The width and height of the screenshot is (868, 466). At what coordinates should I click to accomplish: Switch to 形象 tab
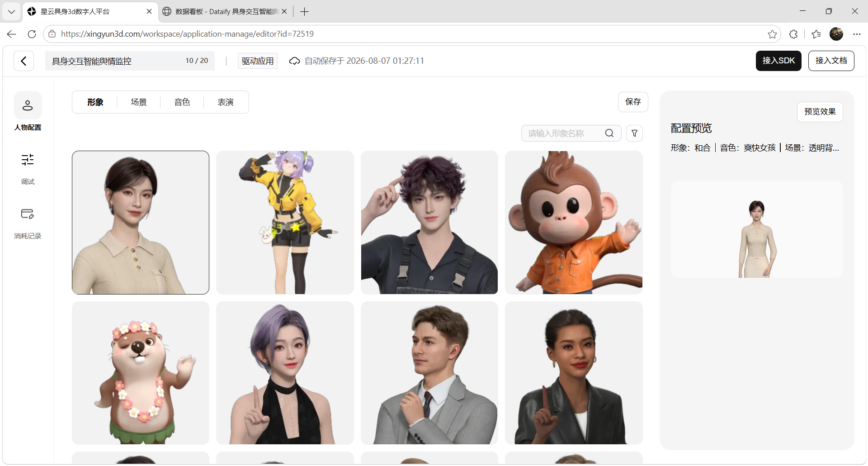(95, 102)
